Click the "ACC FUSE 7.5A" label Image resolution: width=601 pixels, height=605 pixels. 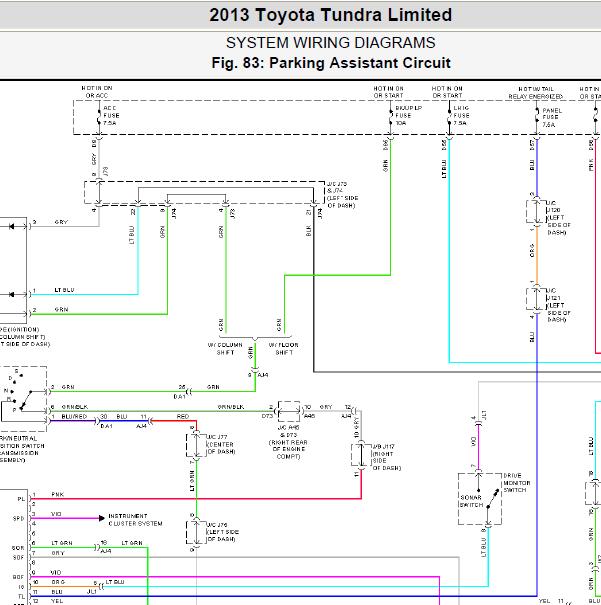point(111,115)
